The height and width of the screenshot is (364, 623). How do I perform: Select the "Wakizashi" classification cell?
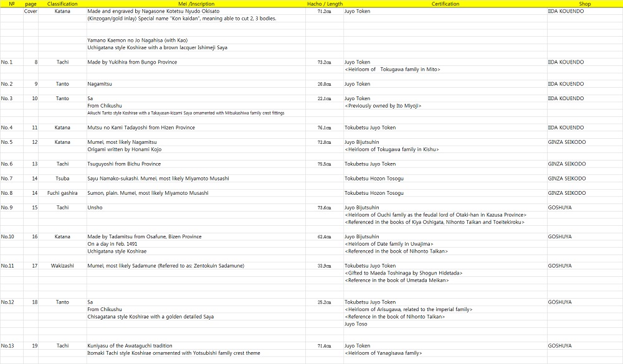pos(62,266)
